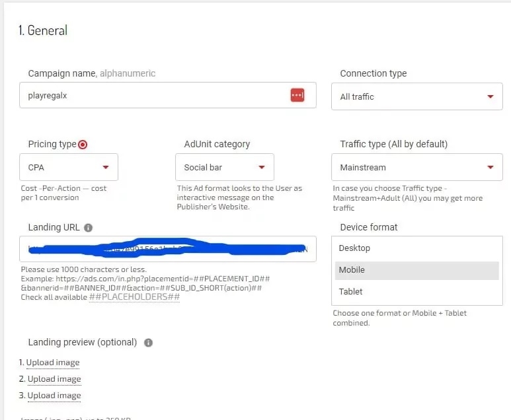Choose Tablet in Device format list
The height and width of the screenshot is (420, 511).
click(x=416, y=292)
